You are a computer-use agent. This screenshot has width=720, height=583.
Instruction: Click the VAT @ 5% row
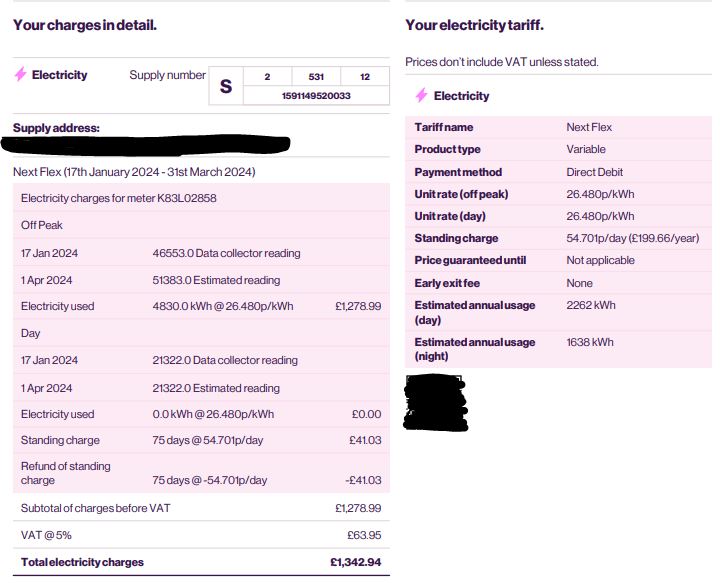(x=201, y=535)
